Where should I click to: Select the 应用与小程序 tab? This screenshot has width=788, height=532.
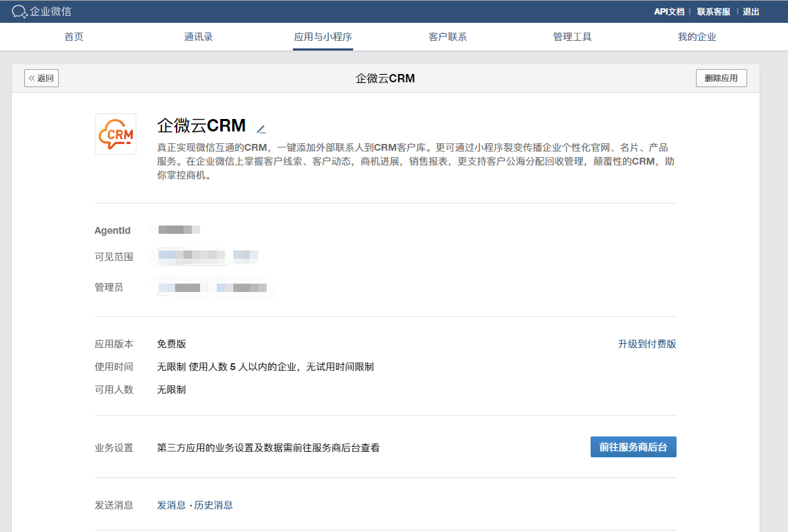(323, 37)
